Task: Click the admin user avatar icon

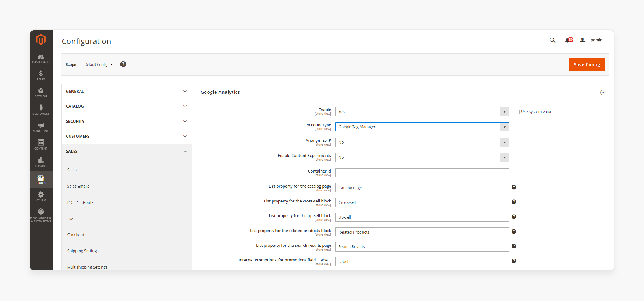Action: [x=583, y=40]
